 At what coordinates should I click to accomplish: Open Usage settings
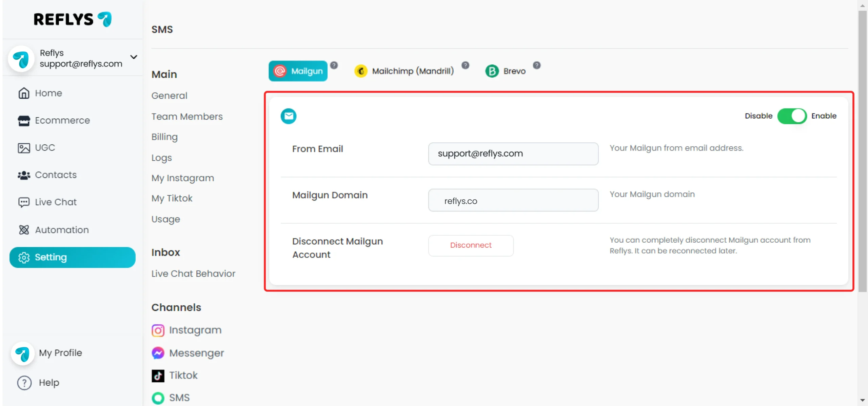(x=166, y=219)
